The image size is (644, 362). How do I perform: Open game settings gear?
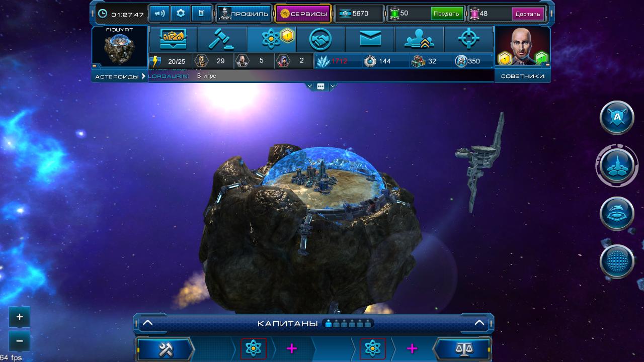click(x=181, y=14)
